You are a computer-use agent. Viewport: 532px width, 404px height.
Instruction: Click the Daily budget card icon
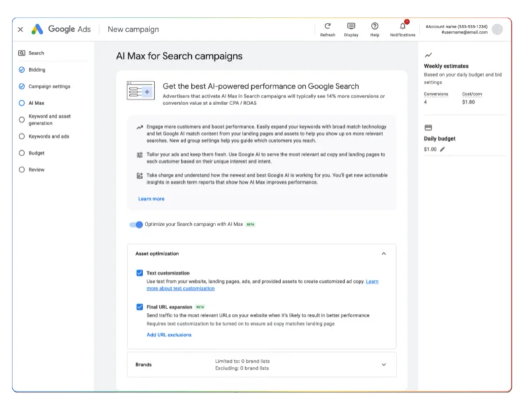point(428,127)
